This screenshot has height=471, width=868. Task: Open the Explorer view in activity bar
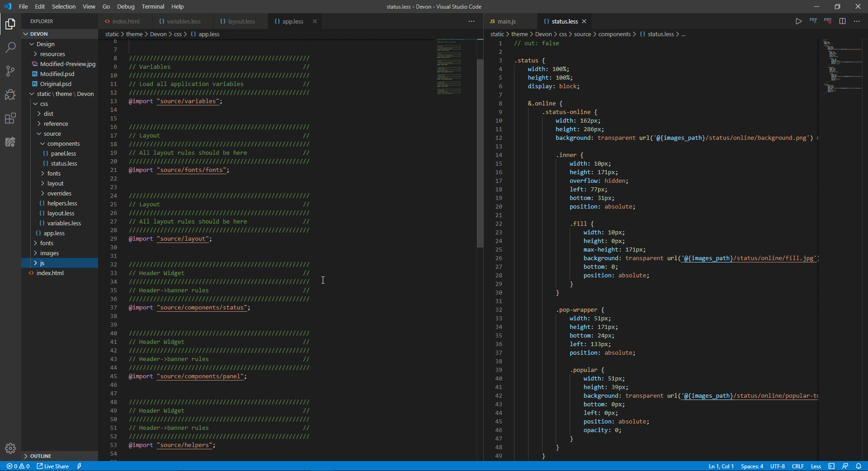click(10, 24)
